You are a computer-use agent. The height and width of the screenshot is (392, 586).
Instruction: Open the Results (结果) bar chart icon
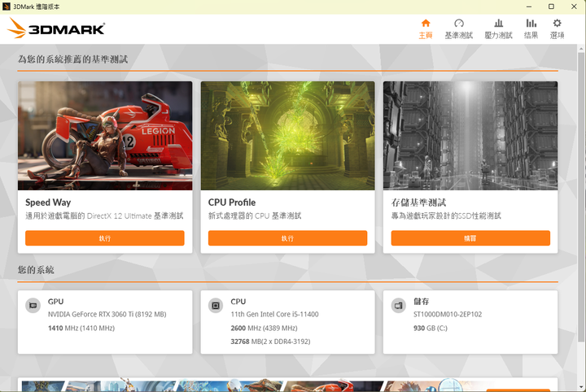point(531,23)
